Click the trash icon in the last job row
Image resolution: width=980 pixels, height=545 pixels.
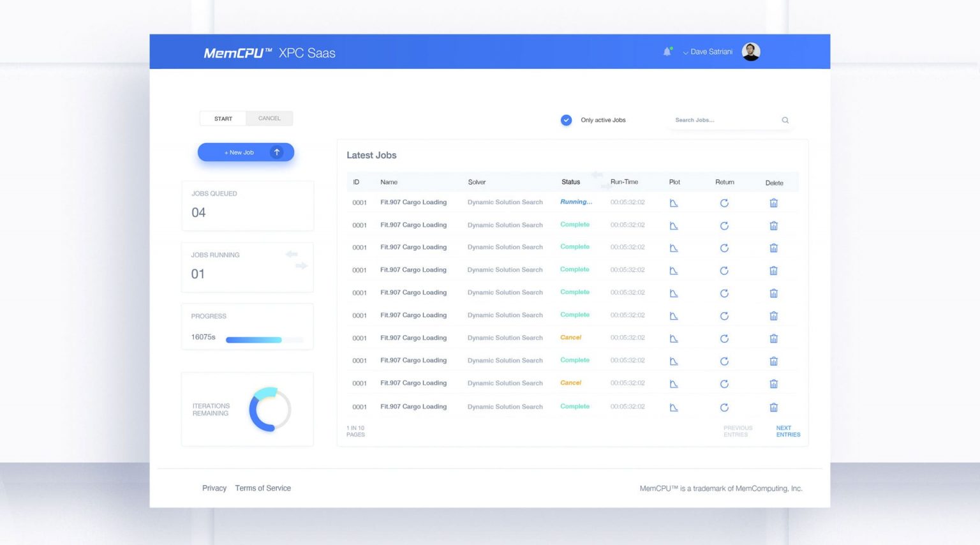[x=773, y=407]
